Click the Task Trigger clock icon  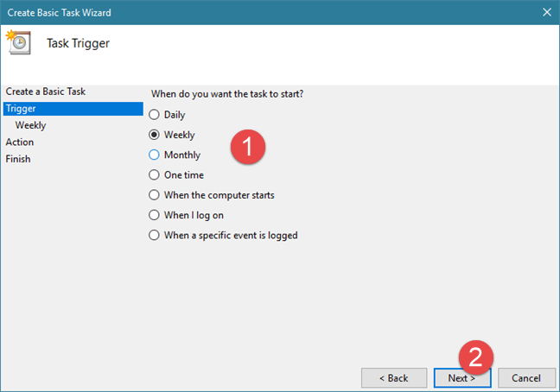[17, 42]
